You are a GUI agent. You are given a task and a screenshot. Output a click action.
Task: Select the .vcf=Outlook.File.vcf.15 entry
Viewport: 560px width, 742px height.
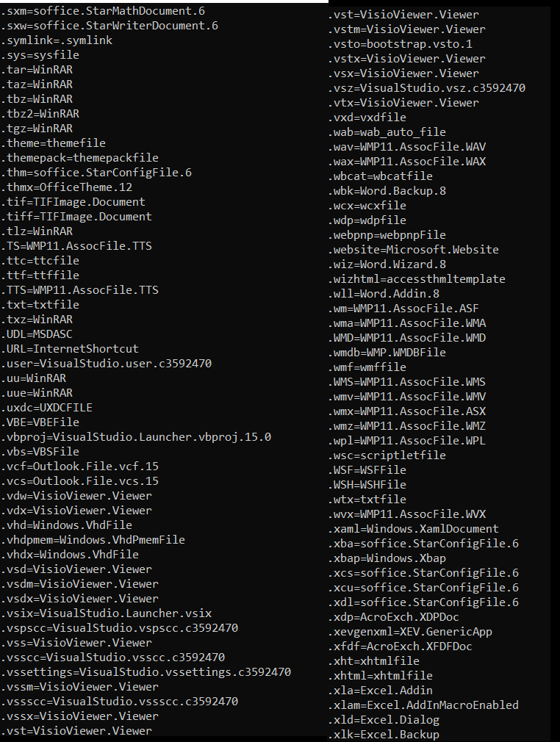tap(79, 466)
